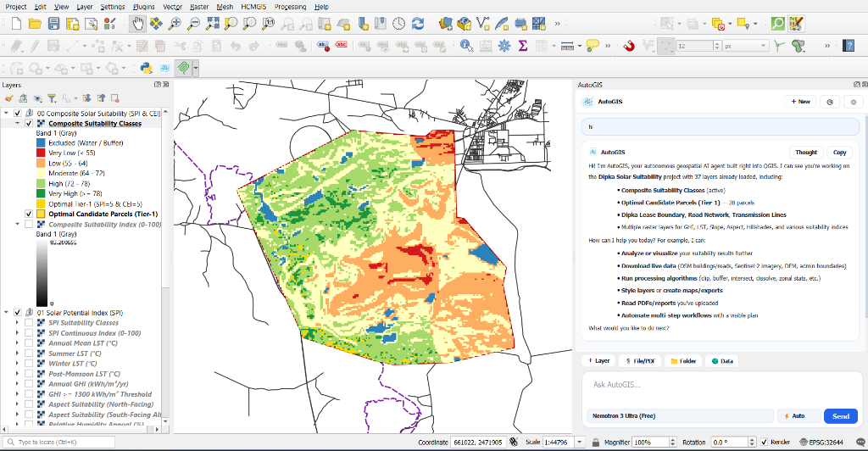Image resolution: width=868 pixels, height=451 pixels.
Task: Click red Very Low legend swatch
Action: pos(41,153)
